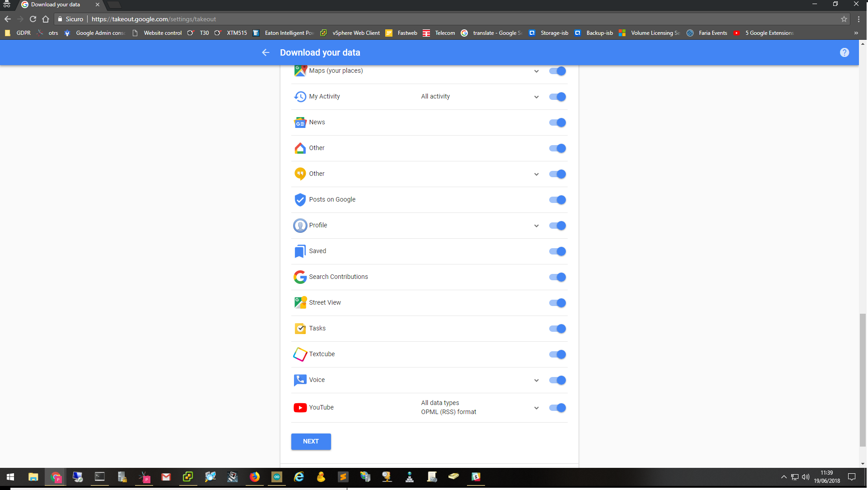Open the Google Admin console bookmark
Viewport: 868px width, 490px height.
coord(94,33)
